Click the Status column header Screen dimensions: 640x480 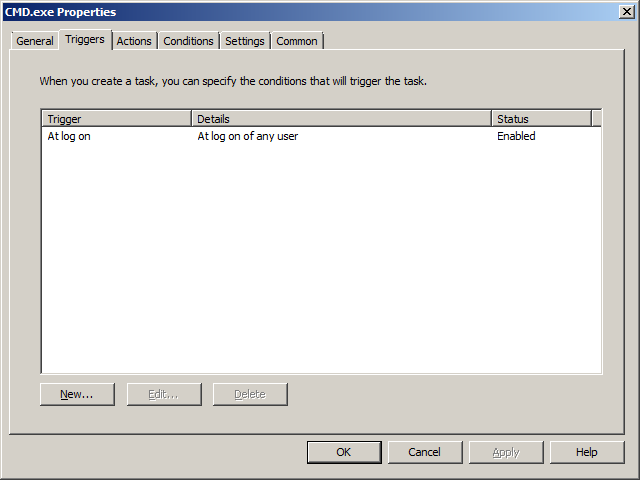[x=541, y=119]
